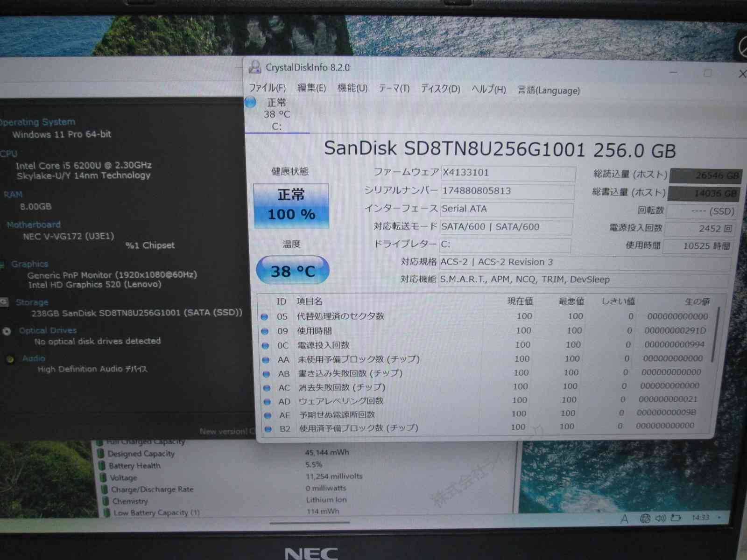Open the Motherboard section link in Speccy
Viewport: 747px width, 560px height.
tap(34, 225)
